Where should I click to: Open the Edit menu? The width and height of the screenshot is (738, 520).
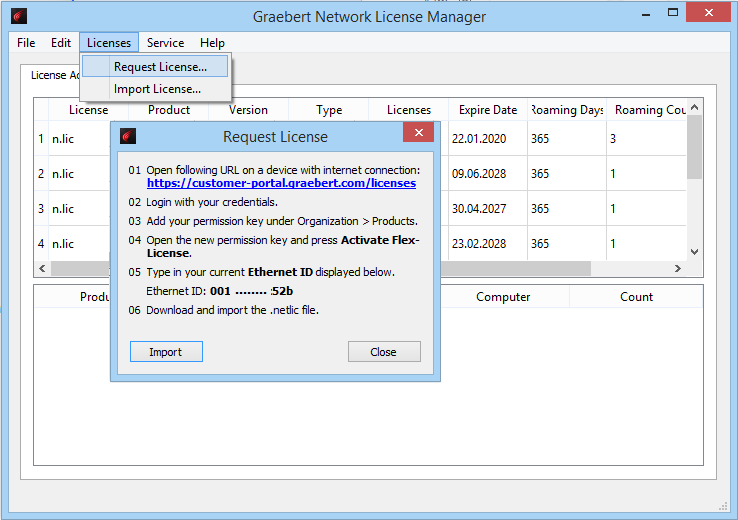(x=61, y=43)
